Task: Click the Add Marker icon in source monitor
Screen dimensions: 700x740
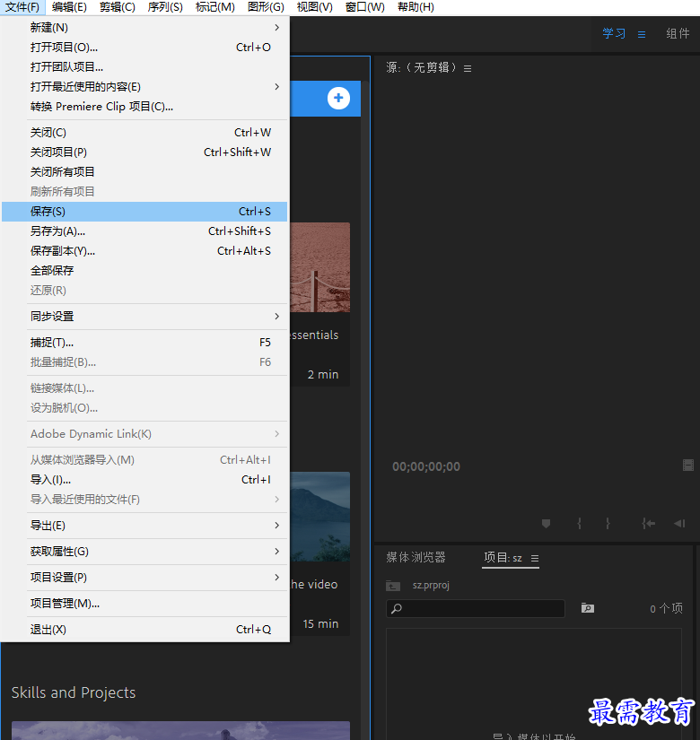Action: pos(546,523)
